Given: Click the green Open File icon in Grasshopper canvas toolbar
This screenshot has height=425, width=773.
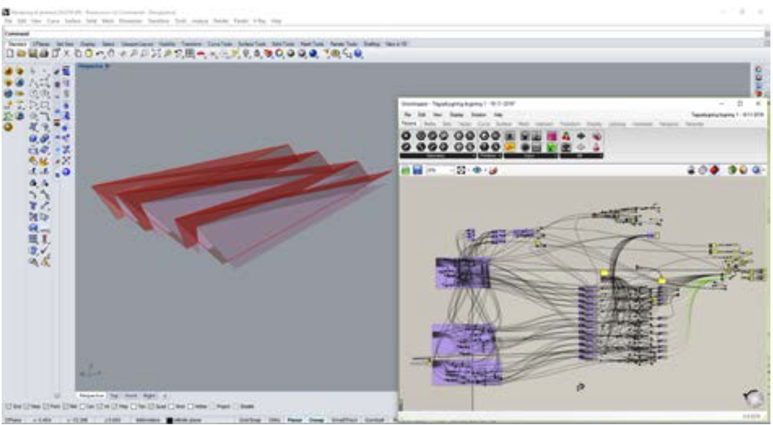Looking at the screenshot, I should (406, 170).
